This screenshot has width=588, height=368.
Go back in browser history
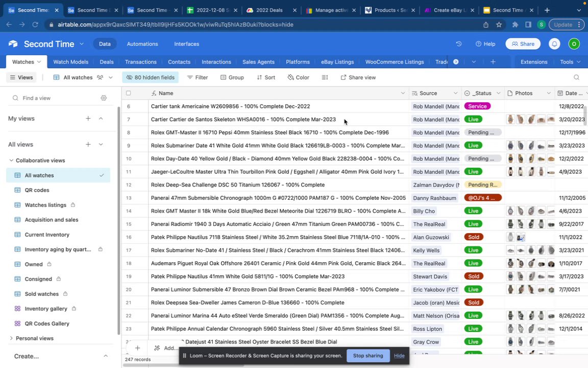[9, 25]
